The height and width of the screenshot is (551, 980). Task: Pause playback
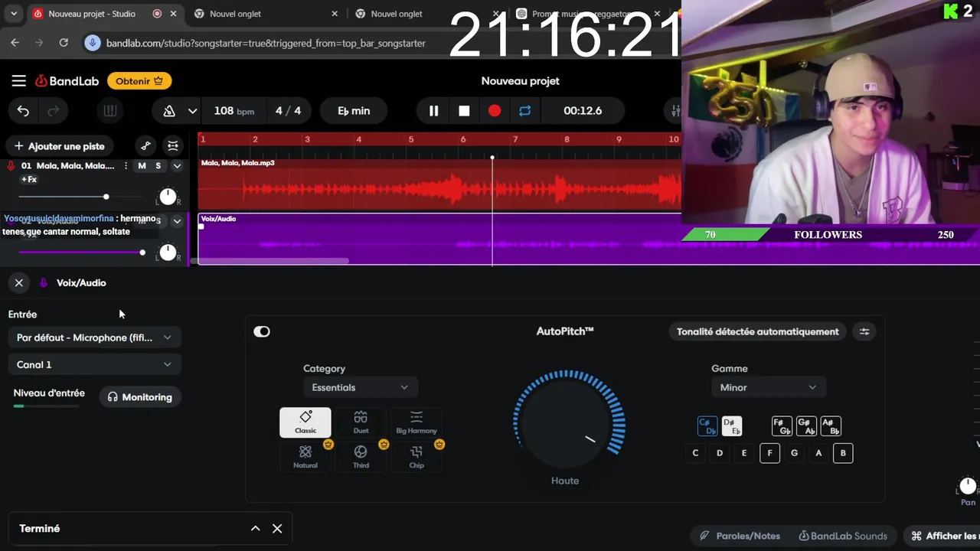coord(433,111)
